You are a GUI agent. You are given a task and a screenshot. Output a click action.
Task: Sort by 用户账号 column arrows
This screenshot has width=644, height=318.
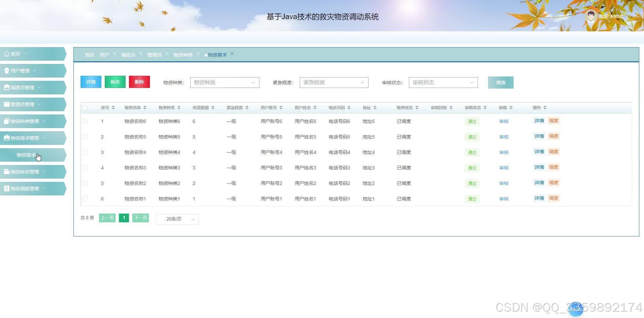tap(281, 107)
